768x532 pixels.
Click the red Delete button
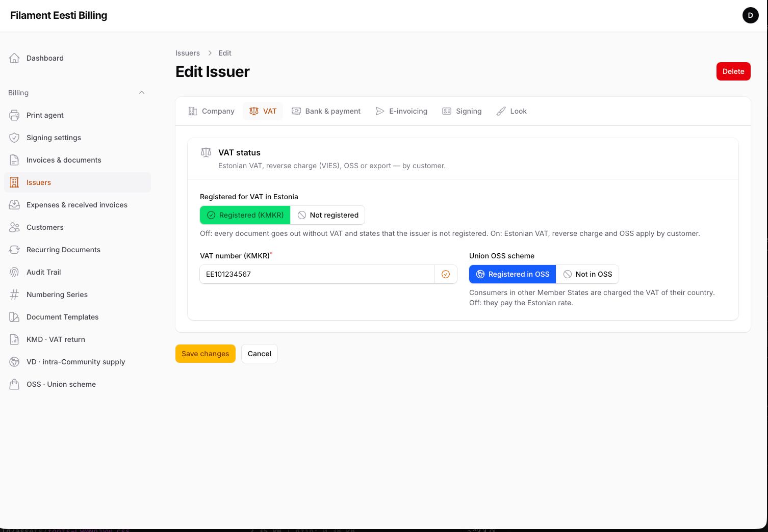[733, 71]
